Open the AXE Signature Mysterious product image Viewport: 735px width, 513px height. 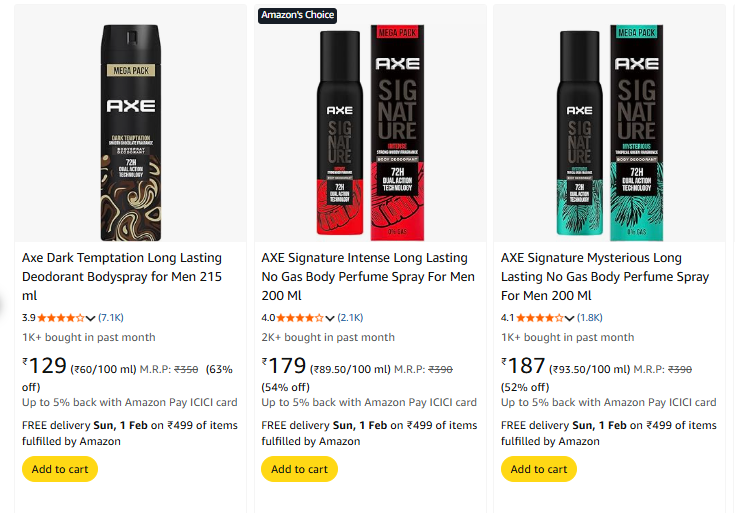tap(610, 125)
